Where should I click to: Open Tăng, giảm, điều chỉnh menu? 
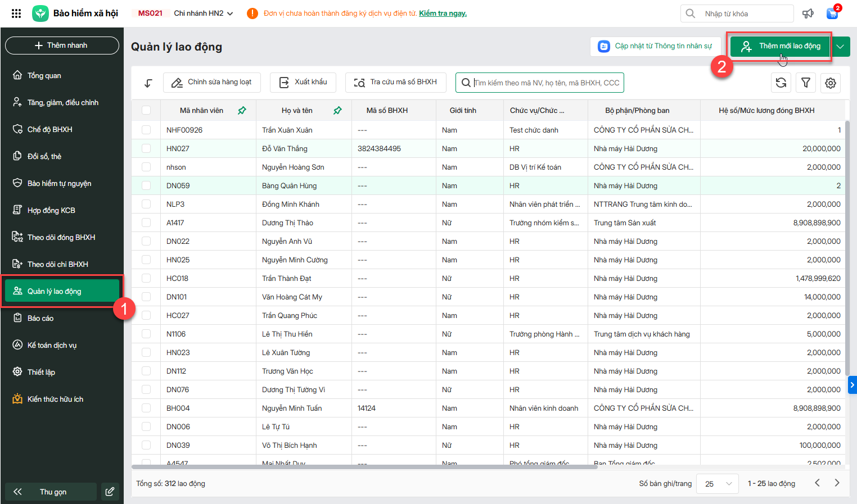click(x=62, y=102)
